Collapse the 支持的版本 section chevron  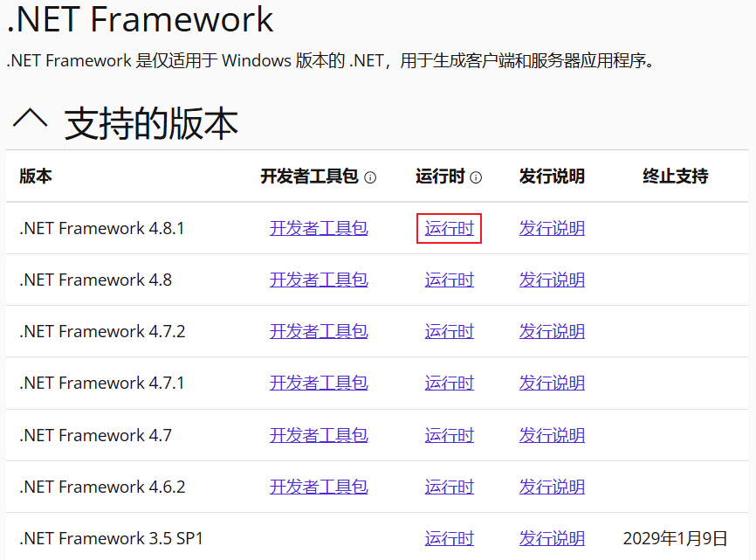click(30, 118)
